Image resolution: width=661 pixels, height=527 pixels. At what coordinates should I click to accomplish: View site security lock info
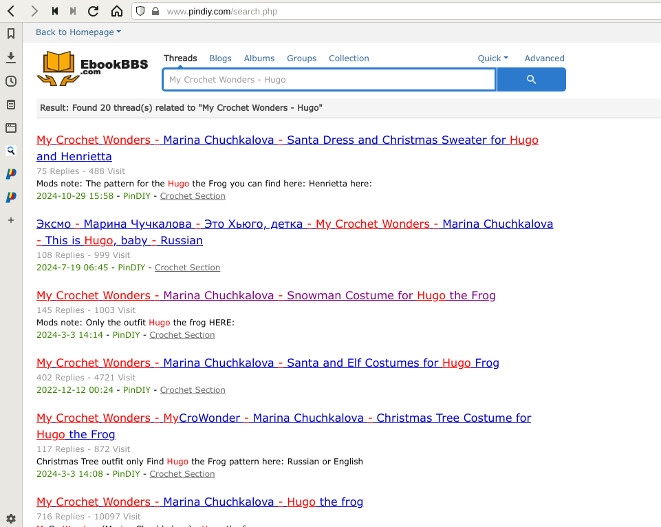click(156, 11)
